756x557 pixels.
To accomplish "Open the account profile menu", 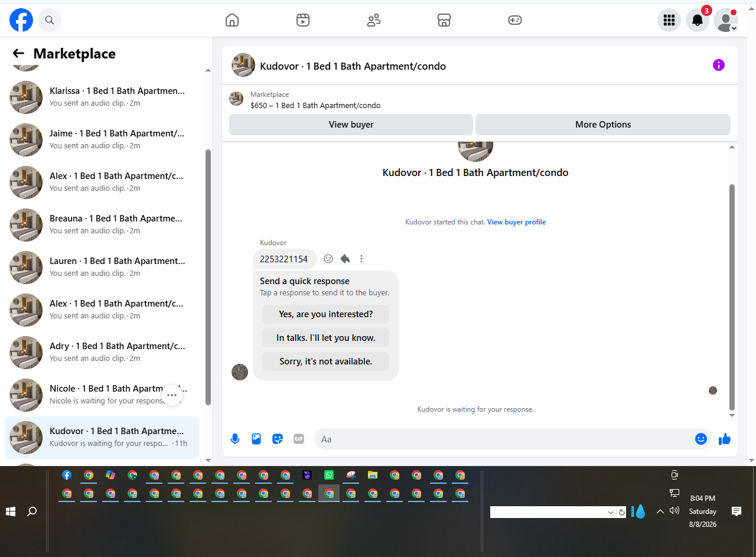I will coord(726,20).
